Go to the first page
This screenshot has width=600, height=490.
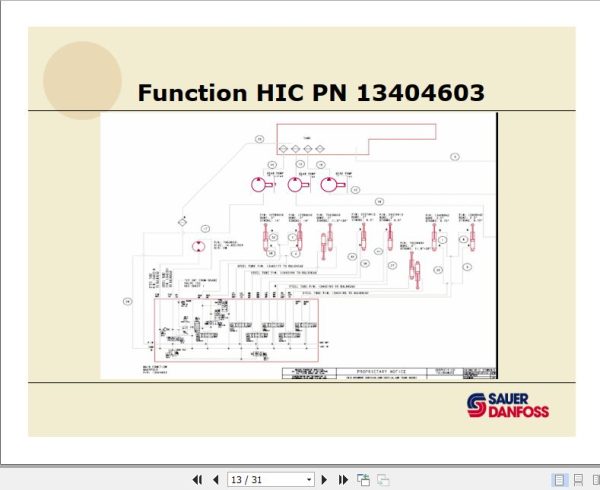(x=197, y=480)
